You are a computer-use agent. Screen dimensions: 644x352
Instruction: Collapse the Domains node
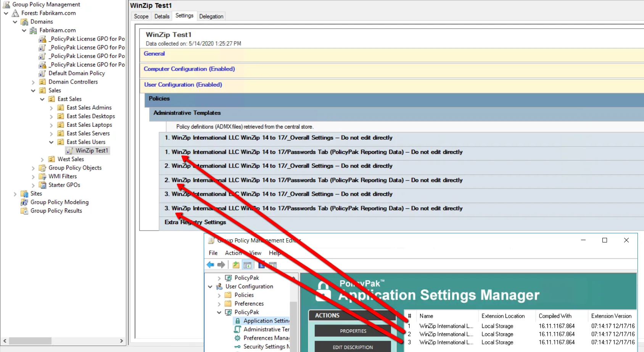click(15, 22)
